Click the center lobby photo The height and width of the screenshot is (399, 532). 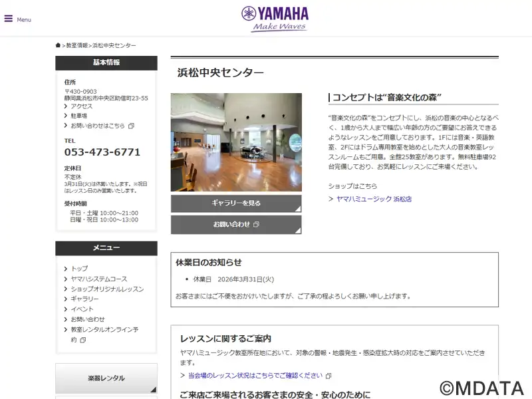point(236,142)
